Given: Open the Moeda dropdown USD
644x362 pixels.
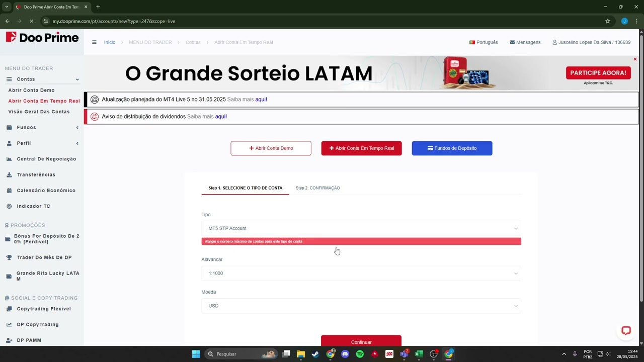Looking at the screenshot, I should click(361, 306).
